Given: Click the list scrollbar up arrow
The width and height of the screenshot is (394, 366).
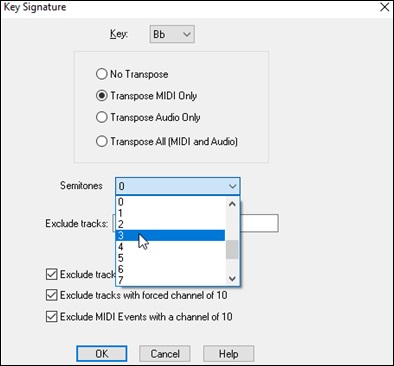Looking at the screenshot, I should pyautogui.click(x=232, y=204).
